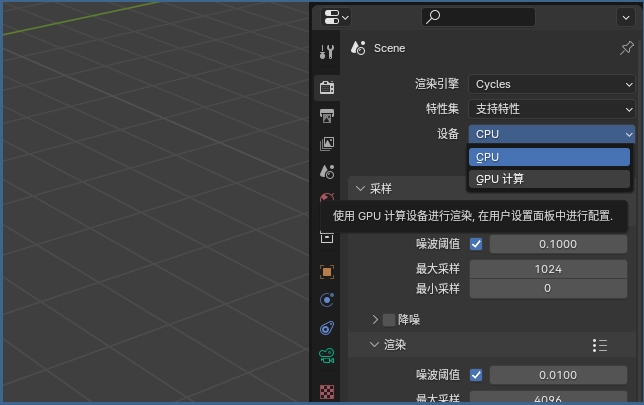Open the 渲染引擎 Cycles dropdown
Image resolution: width=644 pixels, height=405 pixels.
(x=552, y=84)
